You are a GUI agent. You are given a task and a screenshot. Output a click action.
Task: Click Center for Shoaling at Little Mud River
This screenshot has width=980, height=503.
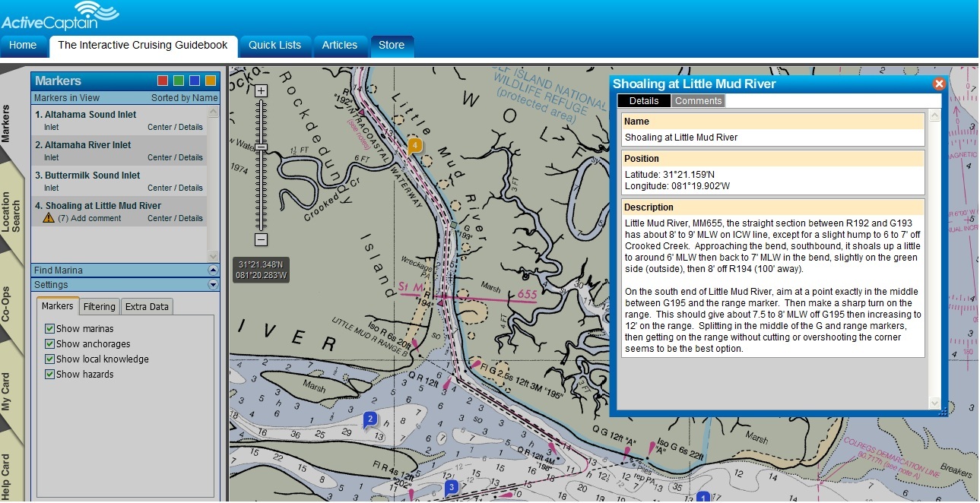click(x=160, y=219)
